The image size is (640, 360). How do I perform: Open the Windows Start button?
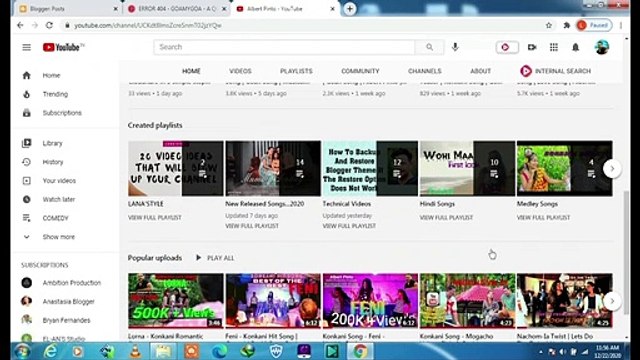pos(22,351)
